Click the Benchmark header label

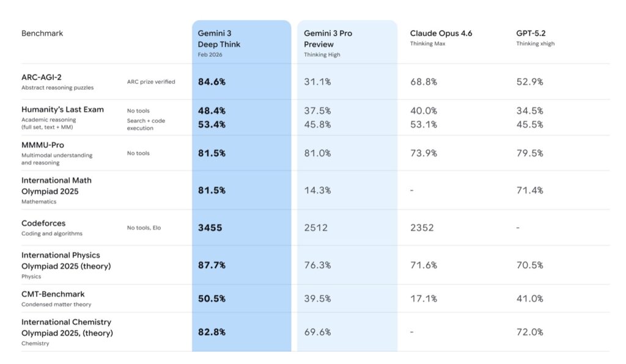[x=42, y=33]
